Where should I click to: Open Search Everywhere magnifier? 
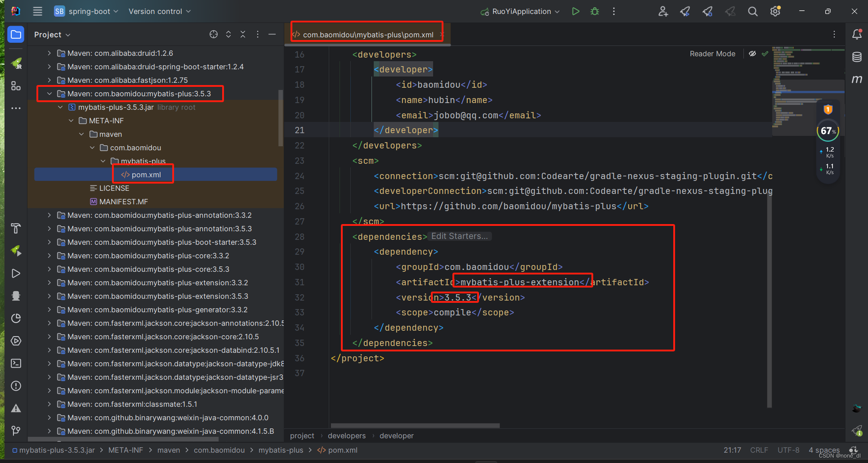[752, 11]
